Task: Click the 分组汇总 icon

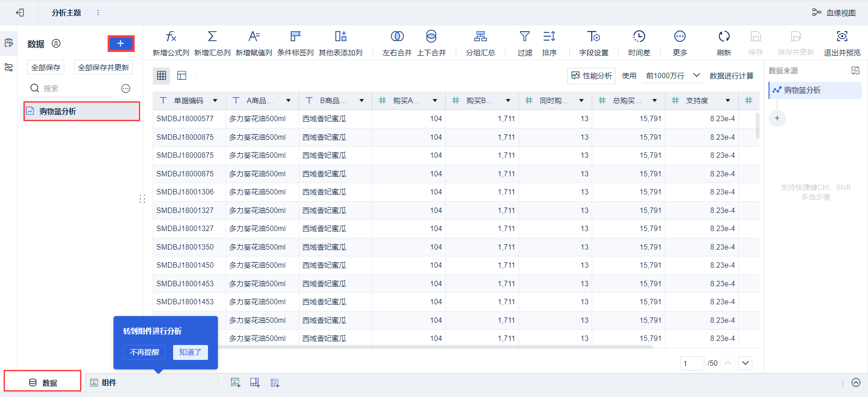Action: [x=480, y=37]
